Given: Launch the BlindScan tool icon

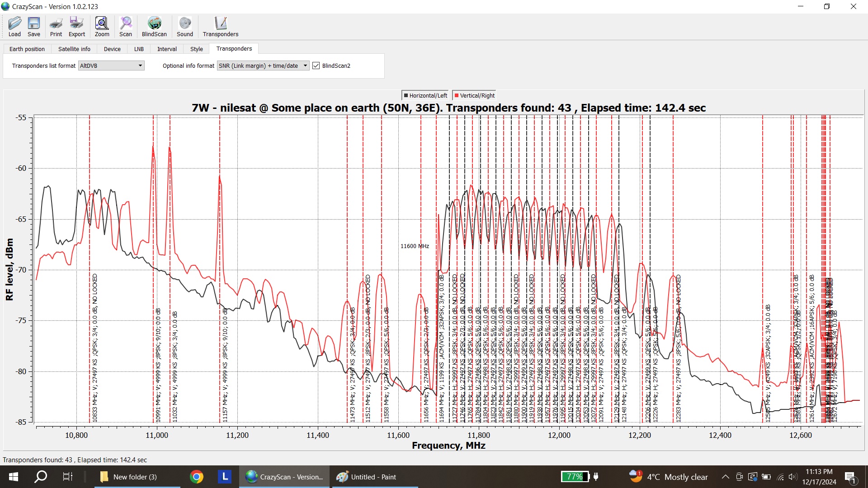Looking at the screenshot, I should tap(154, 23).
